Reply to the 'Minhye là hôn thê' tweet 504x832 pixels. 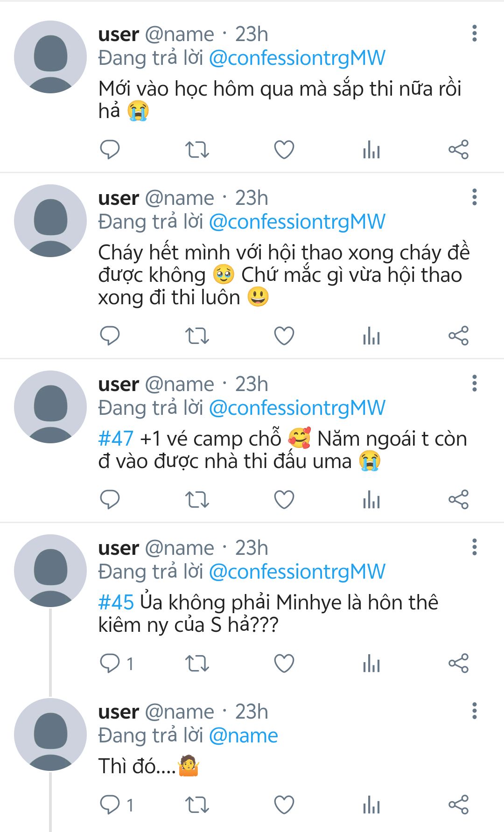tap(110, 664)
